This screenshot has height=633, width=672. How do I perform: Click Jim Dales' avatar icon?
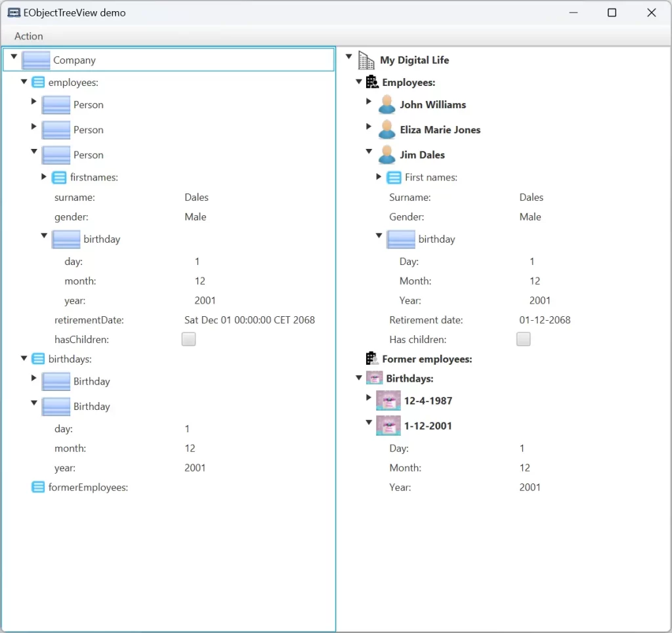(387, 155)
